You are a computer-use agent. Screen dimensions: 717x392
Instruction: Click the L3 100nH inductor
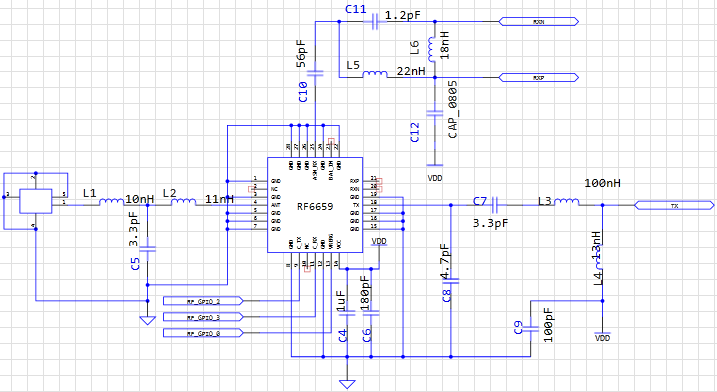point(567,201)
